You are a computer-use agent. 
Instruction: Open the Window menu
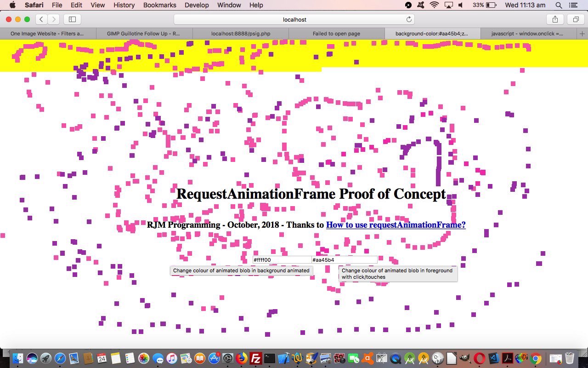point(229,5)
